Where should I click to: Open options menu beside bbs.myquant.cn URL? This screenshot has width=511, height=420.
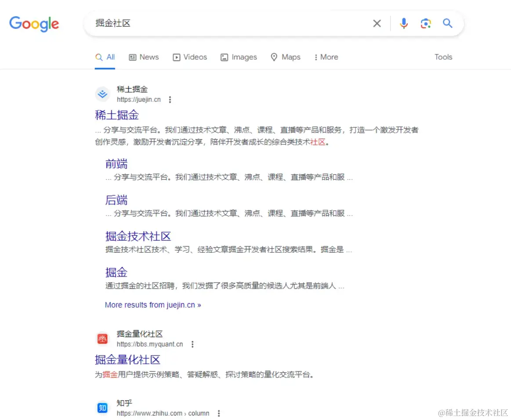pyautogui.click(x=192, y=345)
